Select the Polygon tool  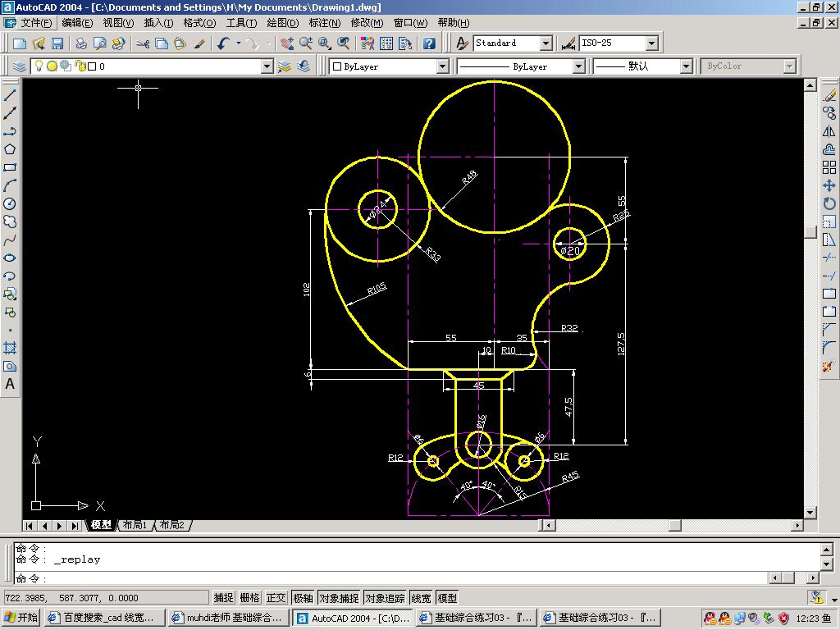(x=10, y=149)
